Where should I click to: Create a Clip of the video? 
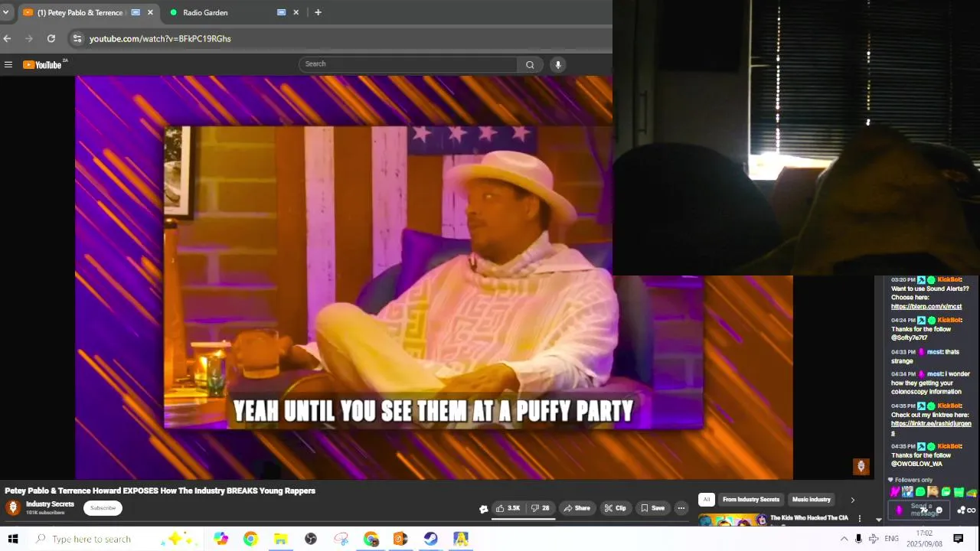[x=615, y=508]
